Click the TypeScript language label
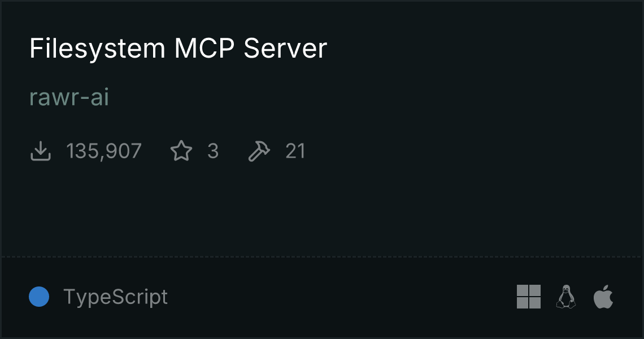Screen dimensions: 644x339 point(115,297)
